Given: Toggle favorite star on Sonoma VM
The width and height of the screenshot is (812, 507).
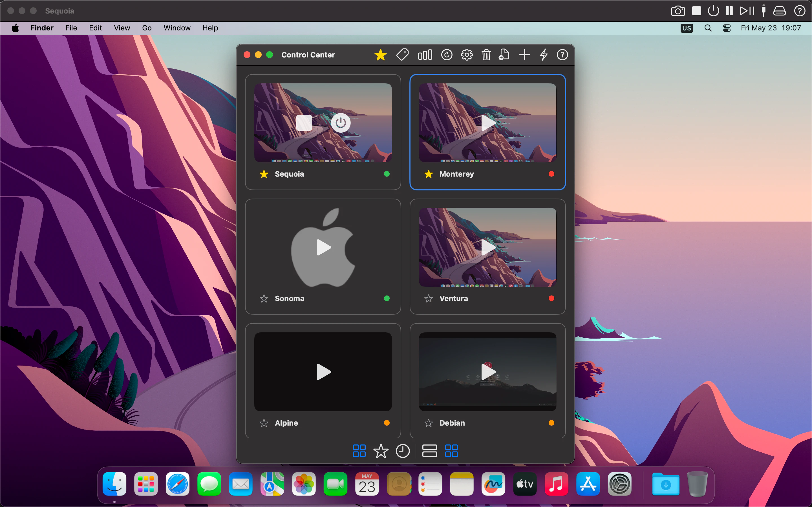Looking at the screenshot, I should tap(264, 299).
